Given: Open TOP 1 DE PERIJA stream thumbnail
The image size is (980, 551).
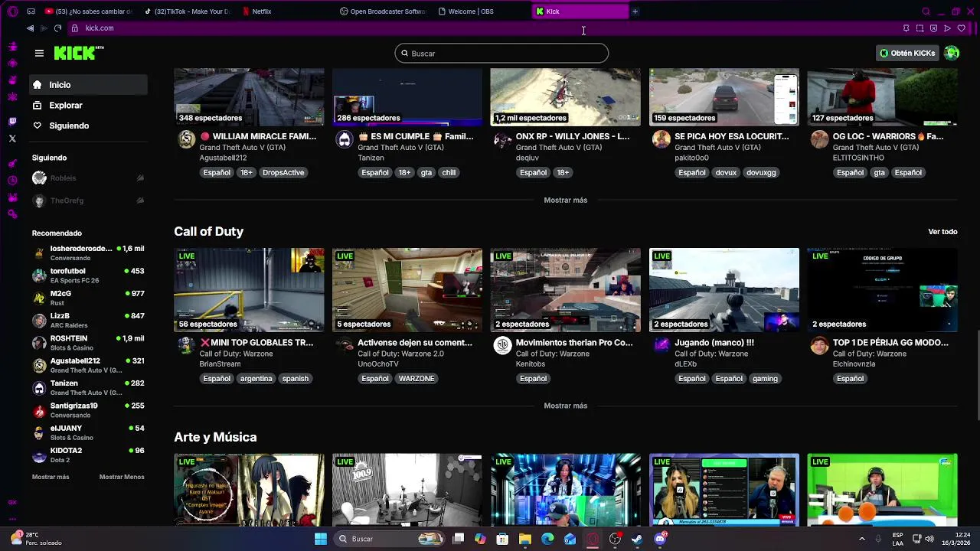Looking at the screenshot, I should [882, 289].
